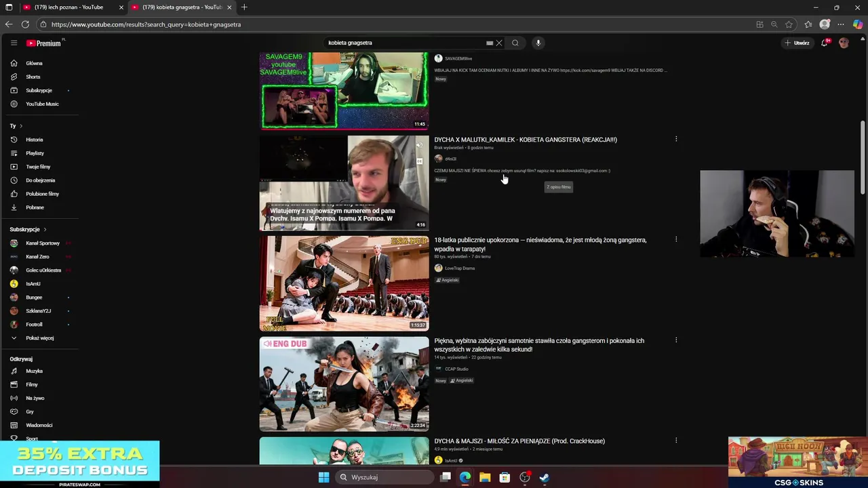
Task: Open the browser favorites list
Action: (x=808, y=24)
